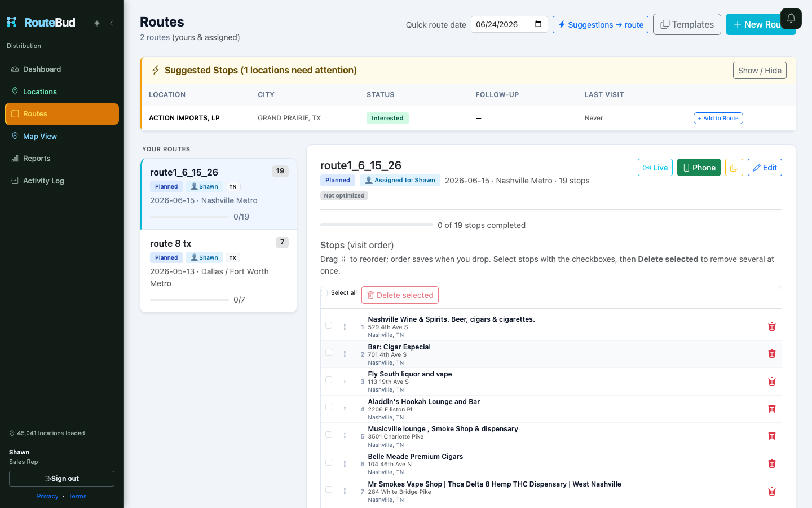The height and width of the screenshot is (508, 812).
Task: Click the LAST VISIT column header
Action: point(604,95)
